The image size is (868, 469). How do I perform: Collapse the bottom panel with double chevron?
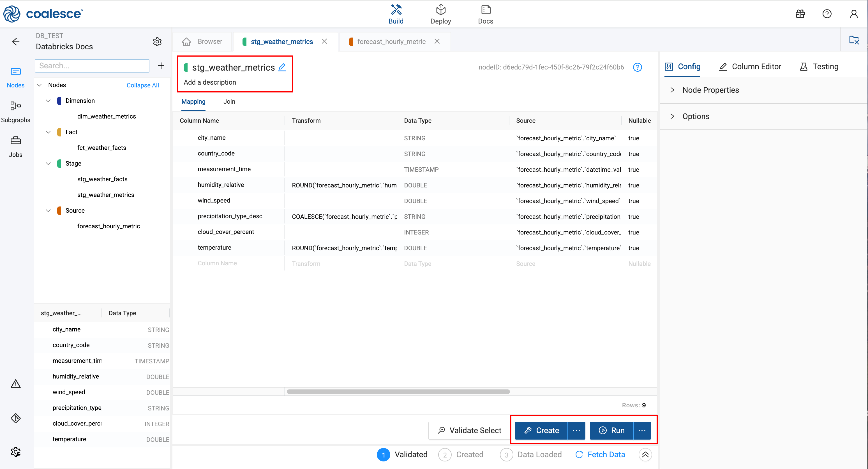click(x=645, y=454)
